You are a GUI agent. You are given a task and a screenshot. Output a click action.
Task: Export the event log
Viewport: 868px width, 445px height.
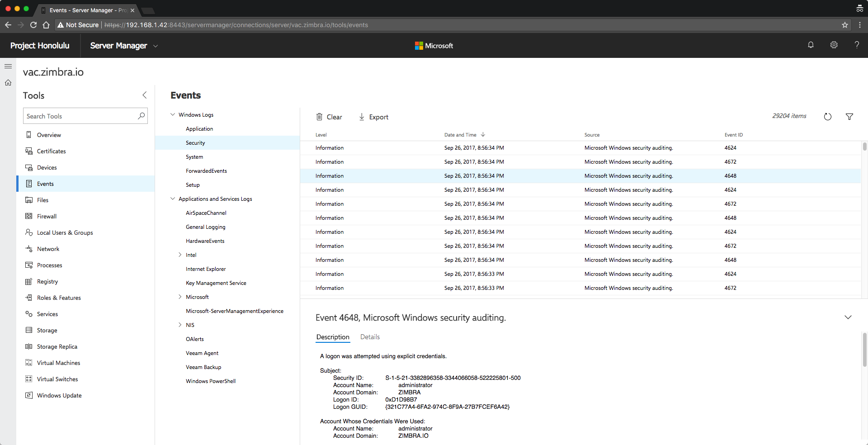[x=373, y=117]
